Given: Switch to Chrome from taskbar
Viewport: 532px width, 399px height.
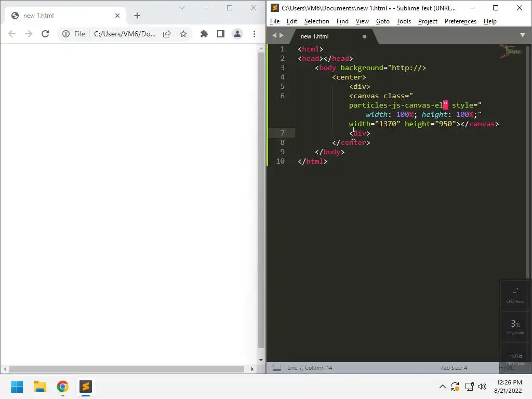Looking at the screenshot, I should (x=63, y=387).
